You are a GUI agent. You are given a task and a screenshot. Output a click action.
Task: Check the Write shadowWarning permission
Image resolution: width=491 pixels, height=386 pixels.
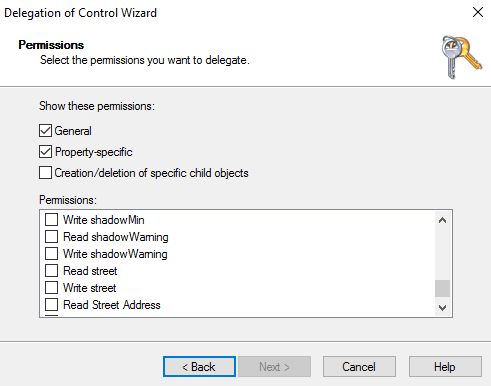[x=51, y=254]
